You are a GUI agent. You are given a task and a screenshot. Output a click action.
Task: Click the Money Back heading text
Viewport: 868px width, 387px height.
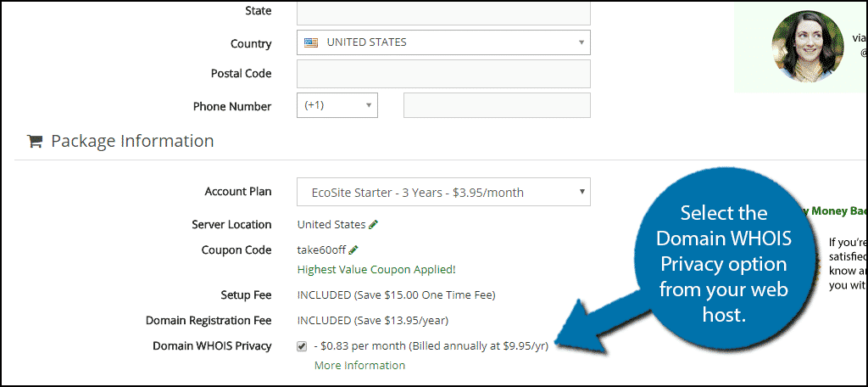tap(836, 210)
